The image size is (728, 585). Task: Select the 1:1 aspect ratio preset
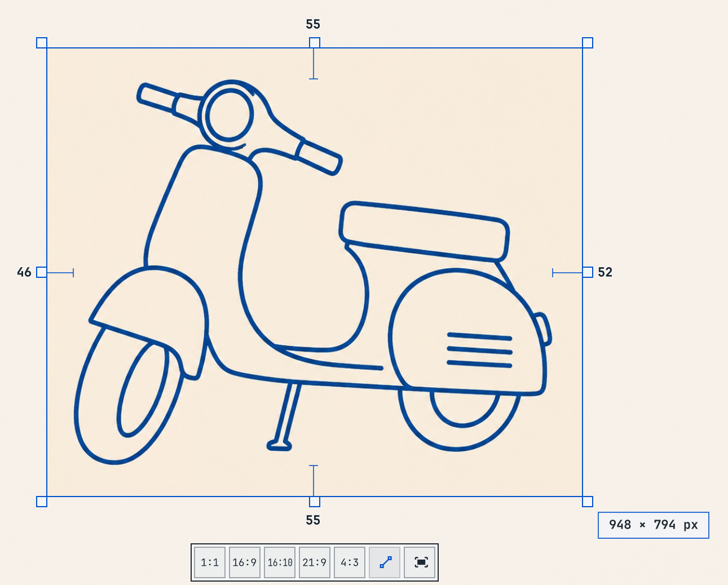(210, 562)
